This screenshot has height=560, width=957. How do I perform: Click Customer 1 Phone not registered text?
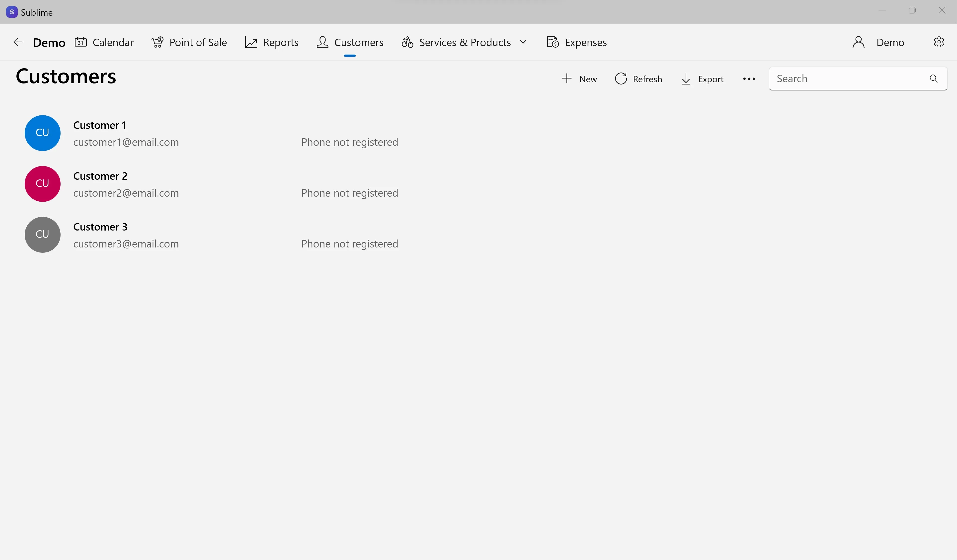point(349,142)
